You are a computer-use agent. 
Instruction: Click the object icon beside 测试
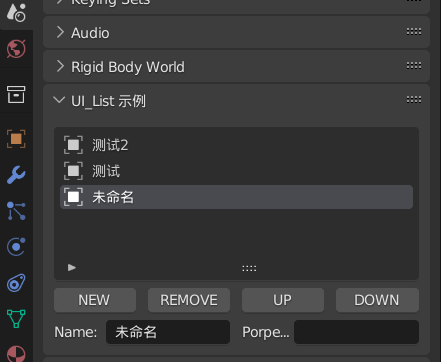(x=73, y=171)
